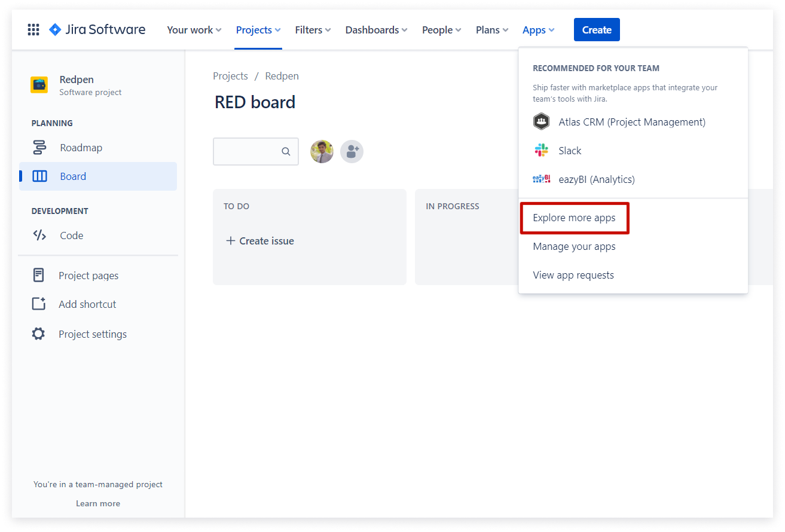This screenshot has width=785, height=532.
Task: Open Board in the sidebar
Action: coord(98,176)
